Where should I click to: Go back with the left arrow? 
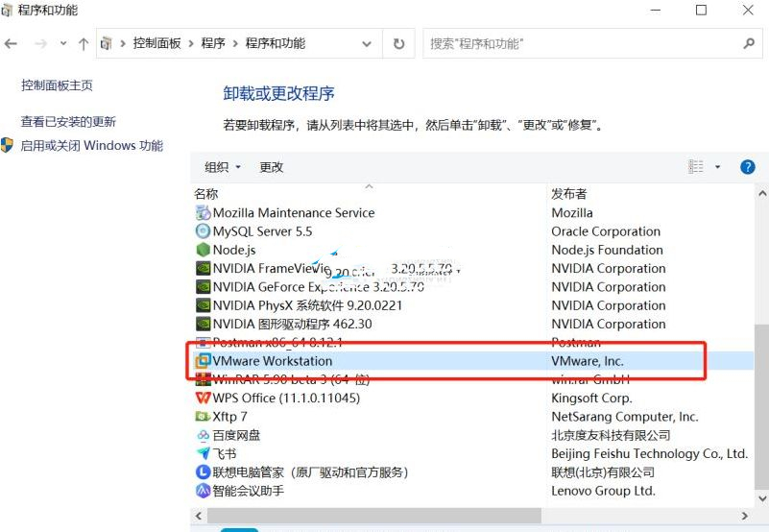[x=11, y=44]
